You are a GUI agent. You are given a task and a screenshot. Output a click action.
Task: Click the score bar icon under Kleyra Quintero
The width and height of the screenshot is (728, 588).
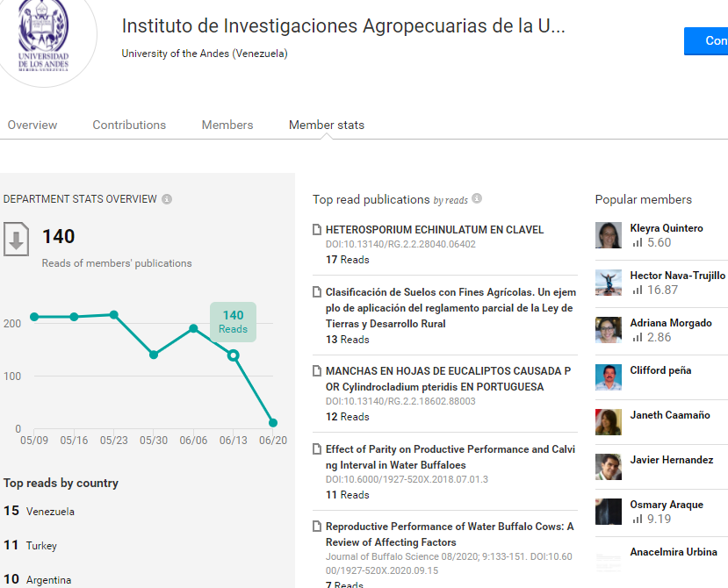point(638,242)
